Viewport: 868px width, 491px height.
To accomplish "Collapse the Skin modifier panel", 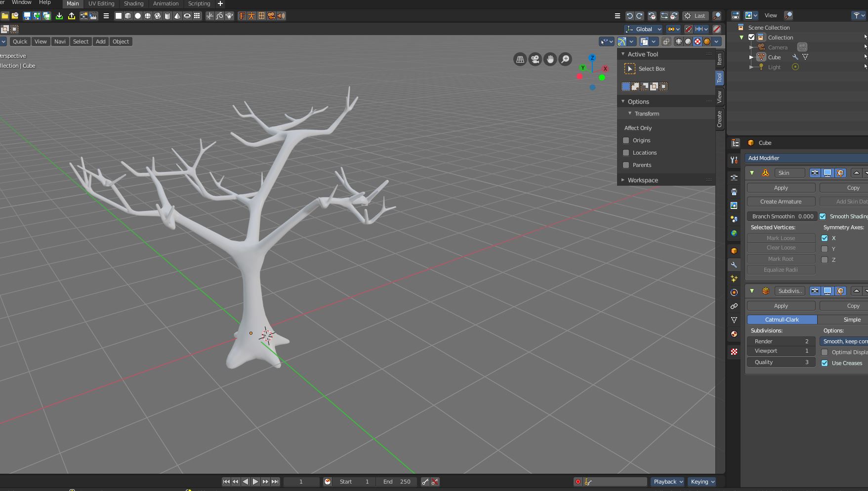I will coord(752,173).
